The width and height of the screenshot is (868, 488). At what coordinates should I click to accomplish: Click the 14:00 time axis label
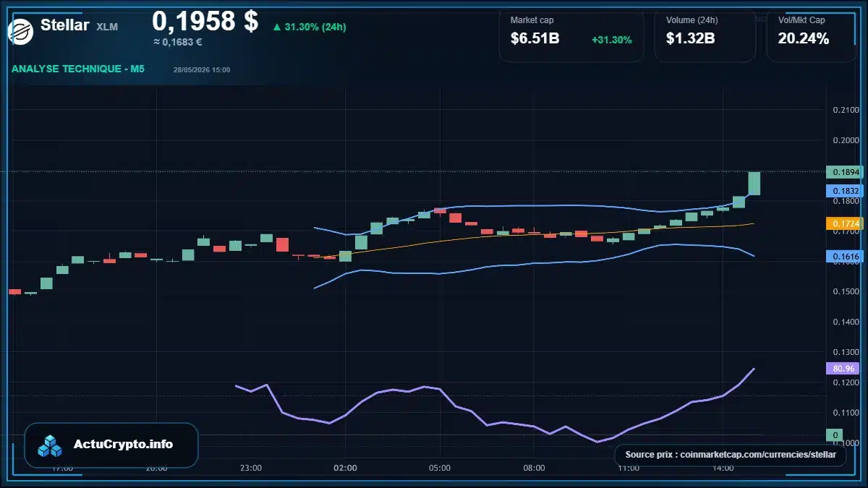(x=723, y=468)
